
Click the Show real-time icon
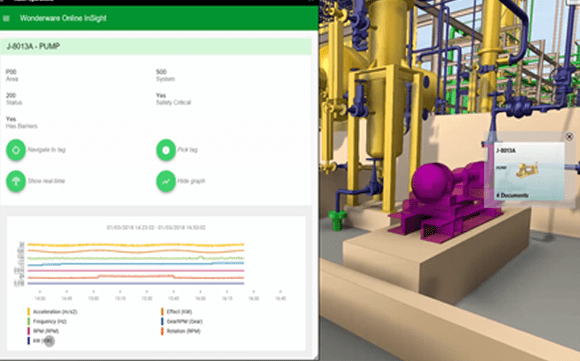tap(16, 181)
